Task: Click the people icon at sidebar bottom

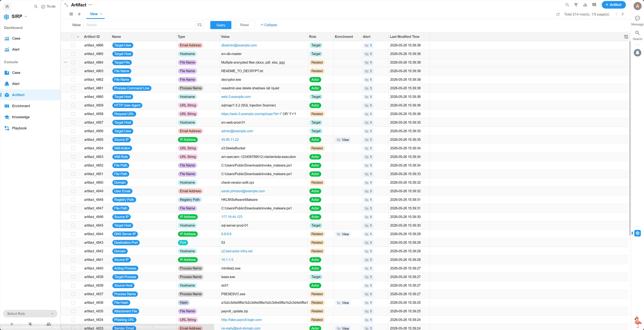Action: point(48,324)
